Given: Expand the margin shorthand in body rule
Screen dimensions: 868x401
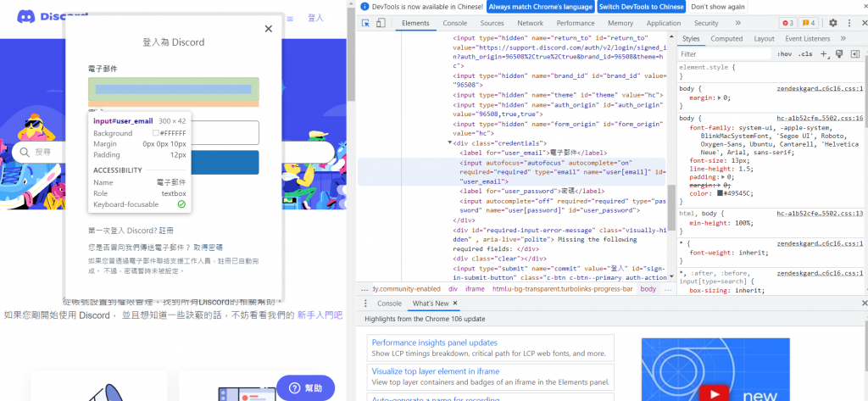Looking at the screenshot, I should (719, 97).
